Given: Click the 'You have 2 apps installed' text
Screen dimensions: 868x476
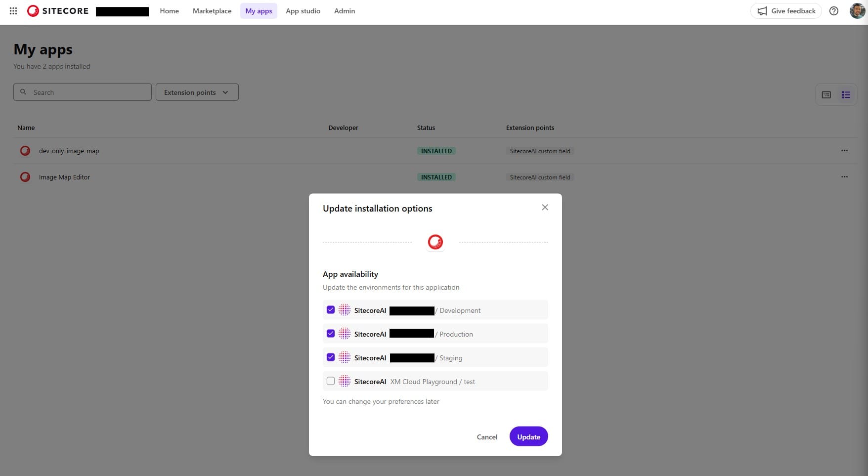Looking at the screenshot, I should coord(52,66).
